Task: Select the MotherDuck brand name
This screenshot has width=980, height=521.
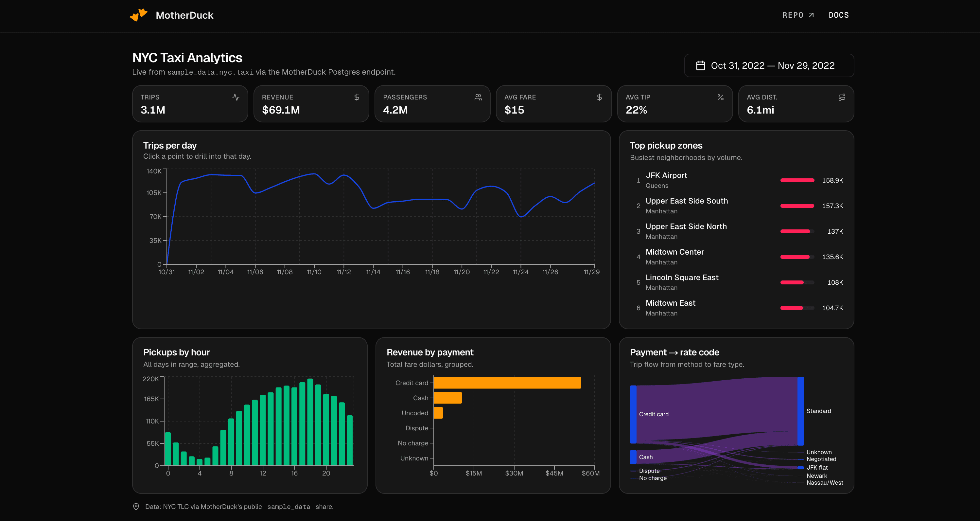Action: 184,15
